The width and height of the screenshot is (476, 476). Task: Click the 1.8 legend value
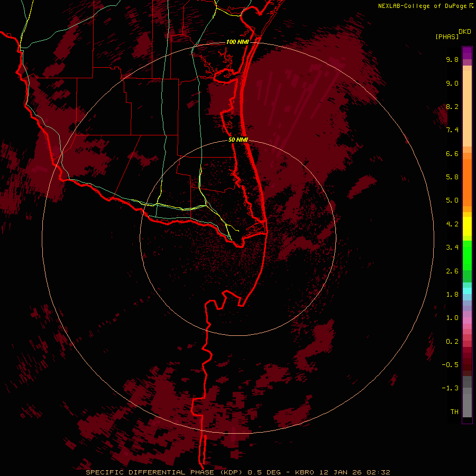coord(452,295)
